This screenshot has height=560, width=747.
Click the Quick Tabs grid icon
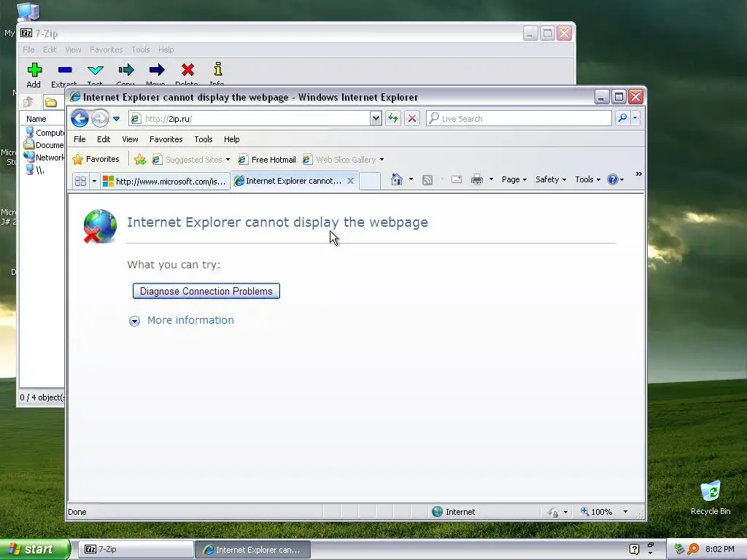[x=80, y=182]
